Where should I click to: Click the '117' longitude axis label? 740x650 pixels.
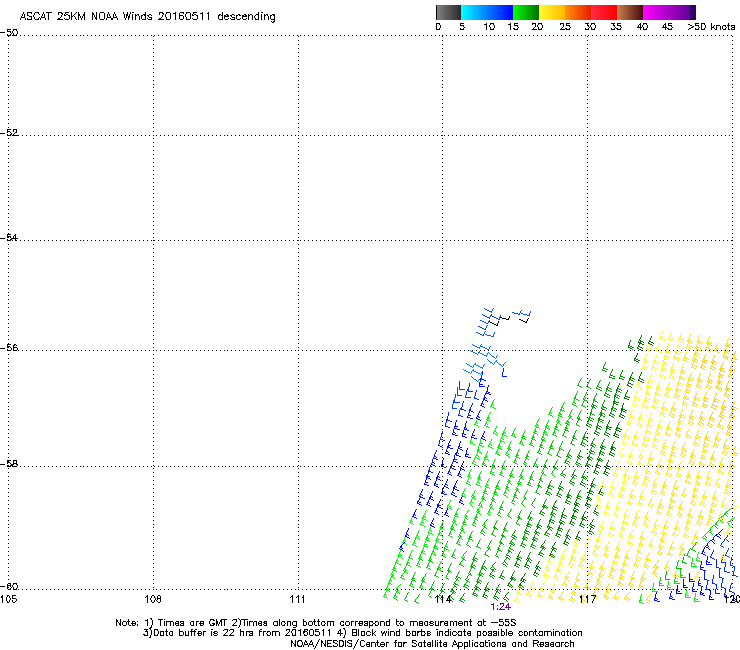point(587,599)
